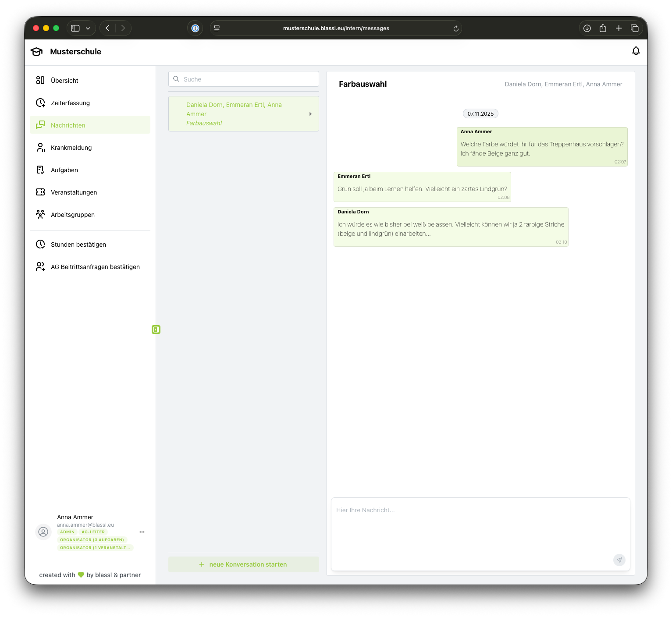672x617 pixels.
Task: Click the Suche search field
Action: [244, 79]
